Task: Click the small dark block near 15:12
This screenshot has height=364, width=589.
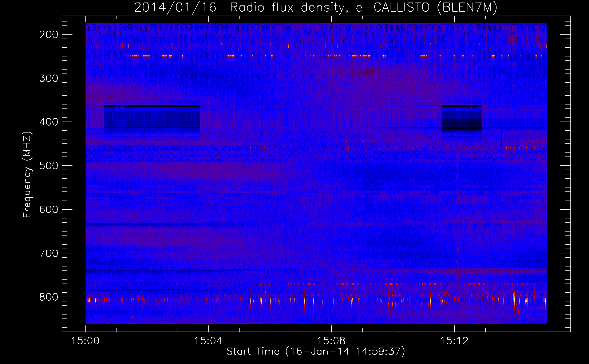Action: [462, 118]
